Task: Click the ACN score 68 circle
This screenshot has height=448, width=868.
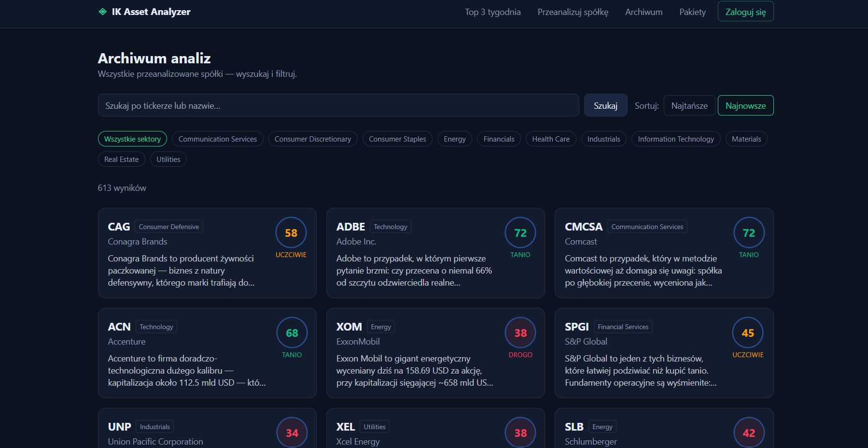Action: tap(292, 333)
